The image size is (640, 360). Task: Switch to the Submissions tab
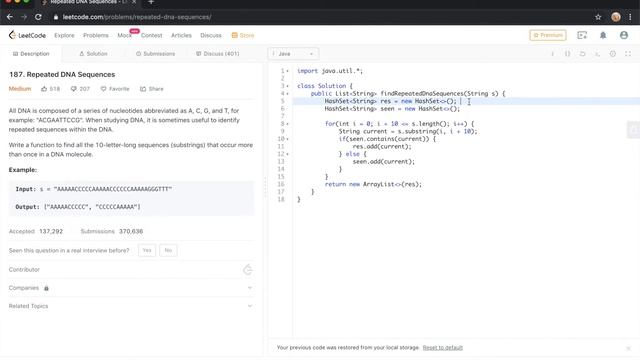pos(155,54)
